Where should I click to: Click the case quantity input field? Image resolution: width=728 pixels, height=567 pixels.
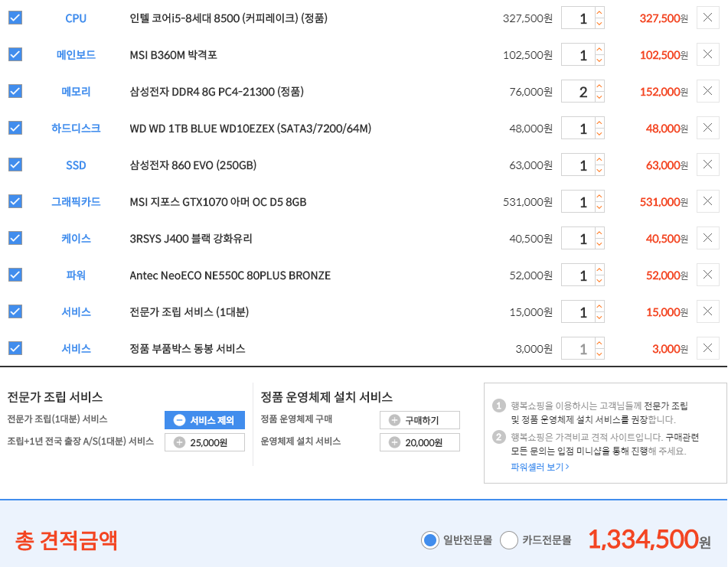point(577,239)
